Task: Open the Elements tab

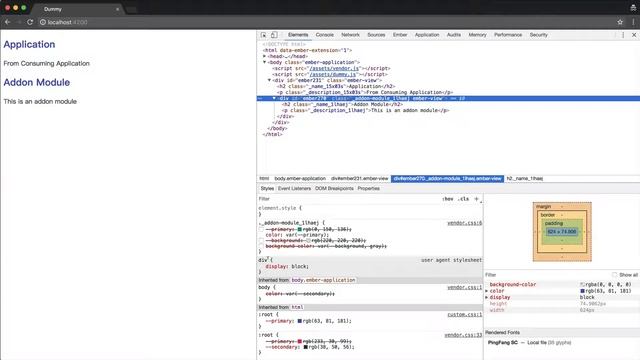Action: click(x=298, y=35)
